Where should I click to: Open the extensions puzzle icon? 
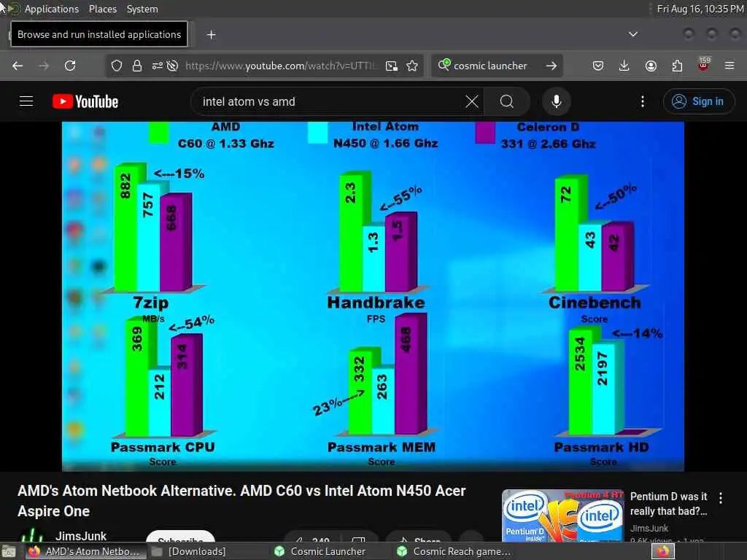[x=677, y=66]
